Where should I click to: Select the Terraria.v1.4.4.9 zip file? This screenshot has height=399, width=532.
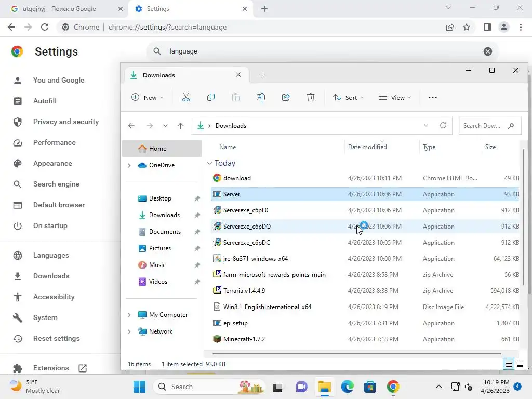[365, 291]
